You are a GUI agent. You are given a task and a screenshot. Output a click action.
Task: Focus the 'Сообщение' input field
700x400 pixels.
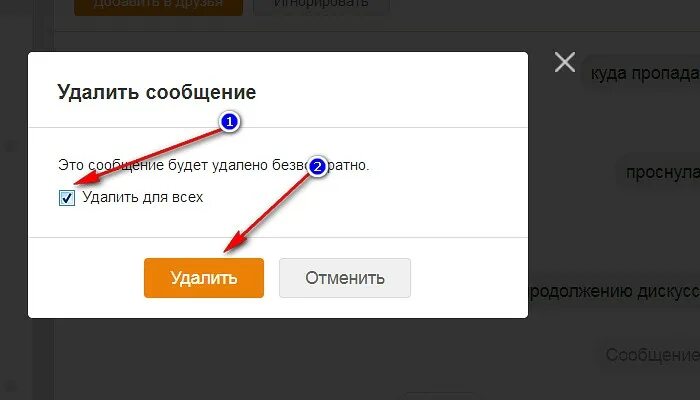(x=650, y=355)
